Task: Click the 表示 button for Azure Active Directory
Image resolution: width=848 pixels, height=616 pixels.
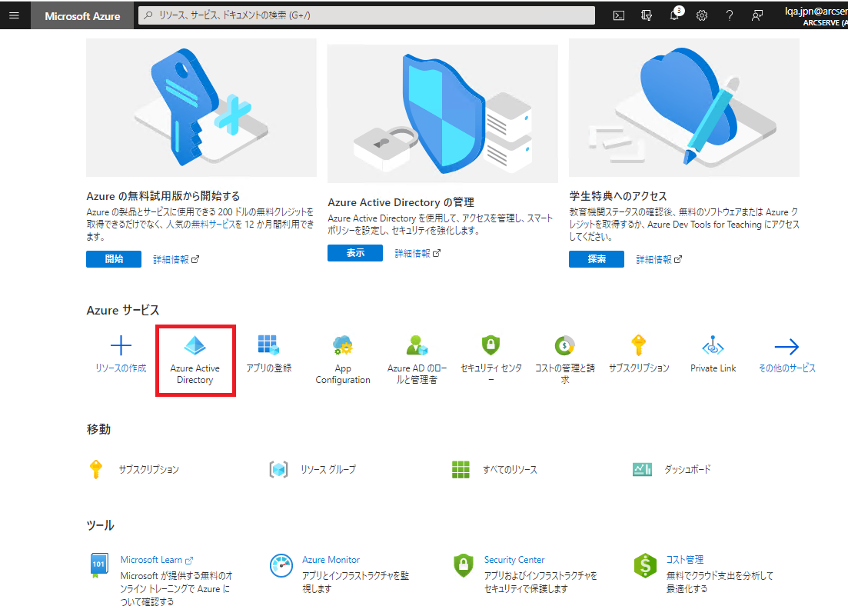Action: [354, 253]
